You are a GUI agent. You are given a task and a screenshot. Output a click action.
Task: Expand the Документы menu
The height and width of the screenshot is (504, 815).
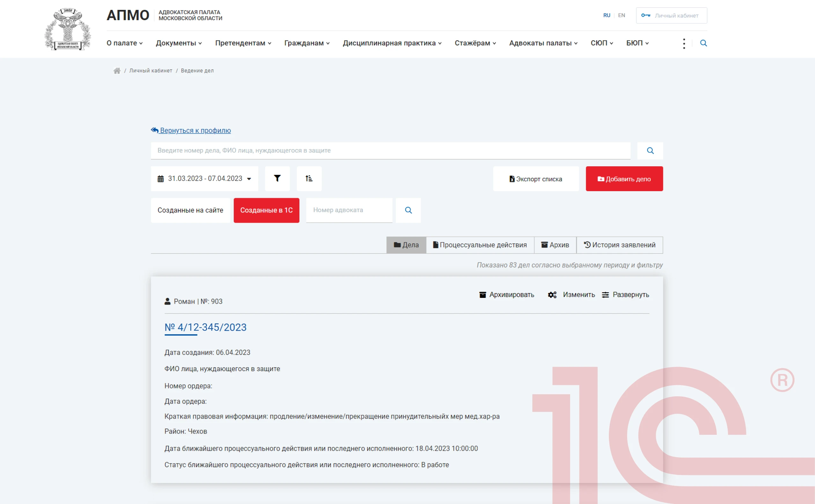(179, 43)
